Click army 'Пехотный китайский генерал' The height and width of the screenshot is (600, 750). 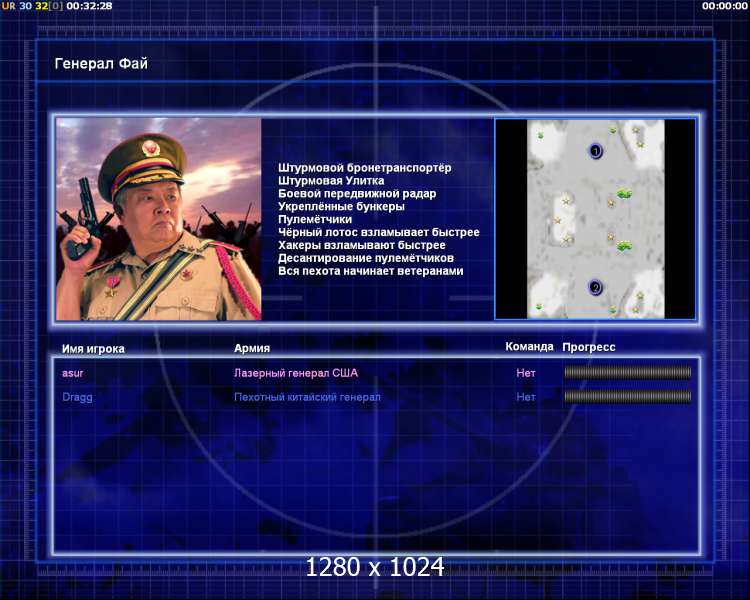[x=307, y=397]
